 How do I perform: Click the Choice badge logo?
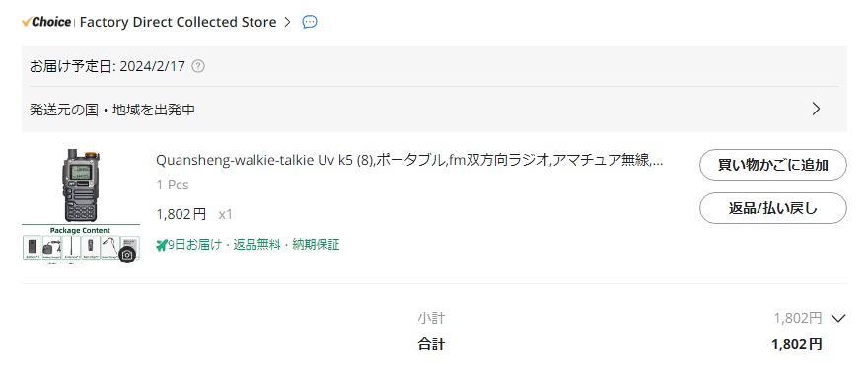46,22
